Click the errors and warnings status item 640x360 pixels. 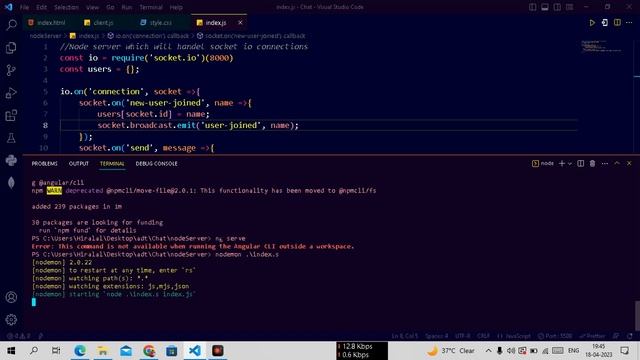tap(18, 336)
